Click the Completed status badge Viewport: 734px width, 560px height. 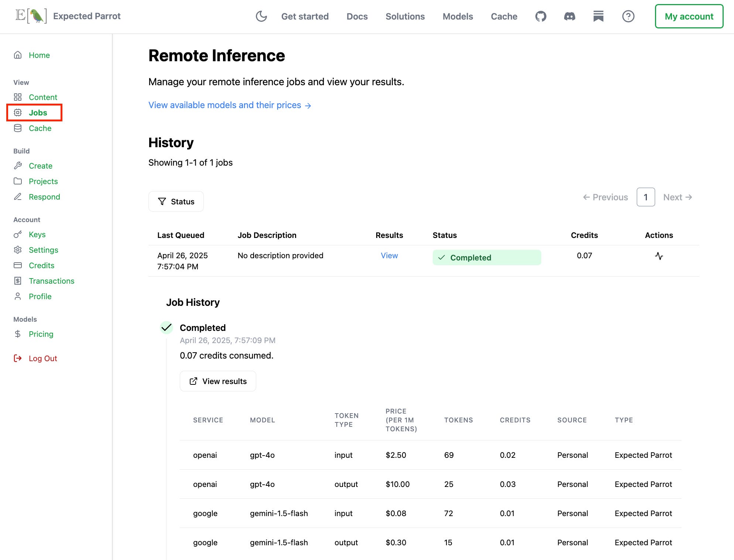point(486,257)
